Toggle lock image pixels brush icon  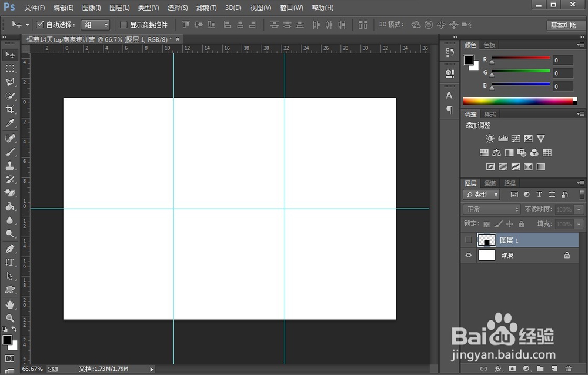click(x=498, y=225)
